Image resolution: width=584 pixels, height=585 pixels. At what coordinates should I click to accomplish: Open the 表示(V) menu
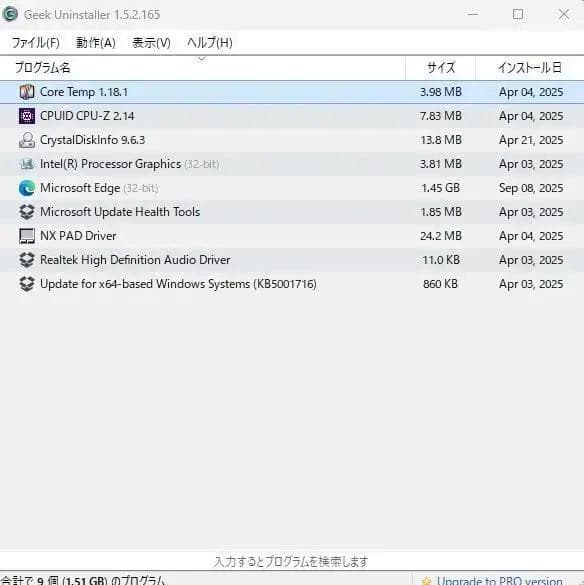point(152,43)
